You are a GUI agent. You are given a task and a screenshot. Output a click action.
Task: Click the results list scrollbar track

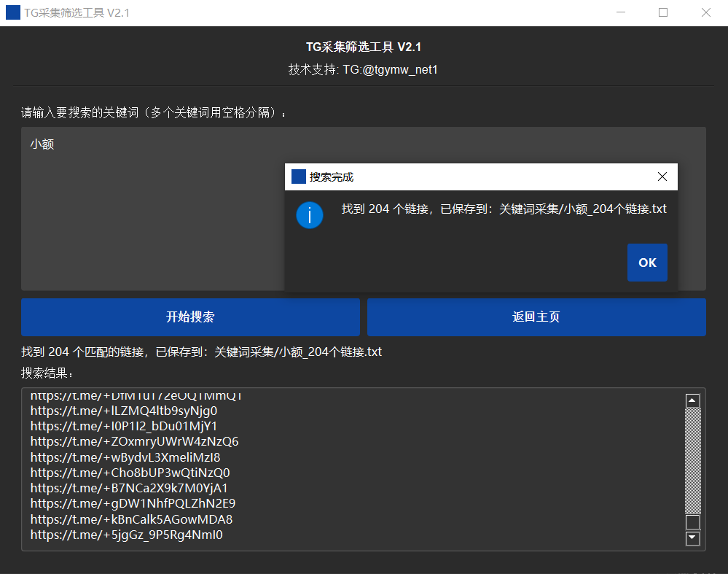click(x=693, y=459)
